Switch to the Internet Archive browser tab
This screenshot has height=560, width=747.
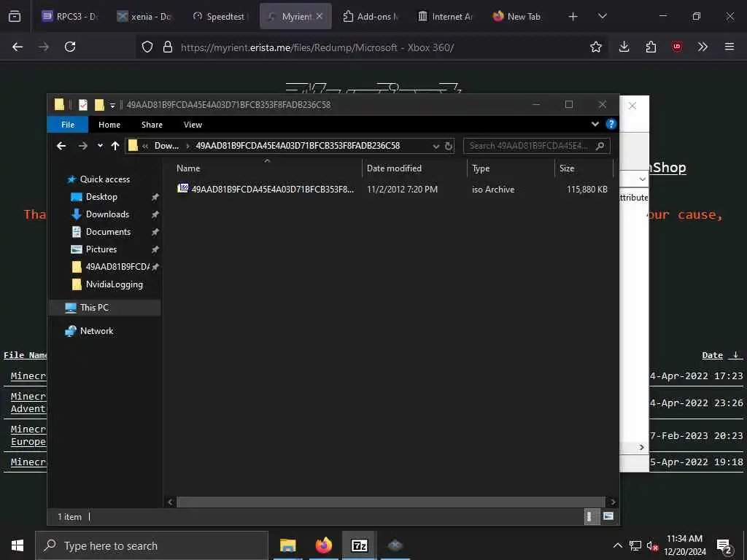coord(446,17)
